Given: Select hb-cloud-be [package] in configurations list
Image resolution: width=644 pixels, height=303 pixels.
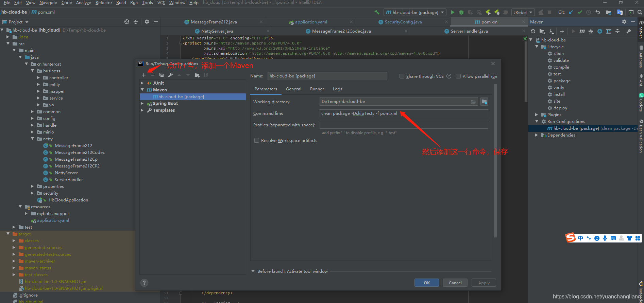Looking at the screenshot, I should (193, 97).
